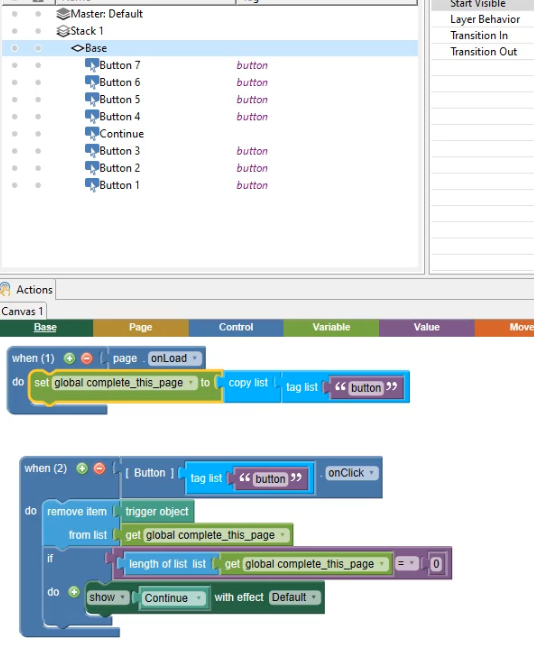
Task: Switch to the Variable block category
Action: (331, 328)
